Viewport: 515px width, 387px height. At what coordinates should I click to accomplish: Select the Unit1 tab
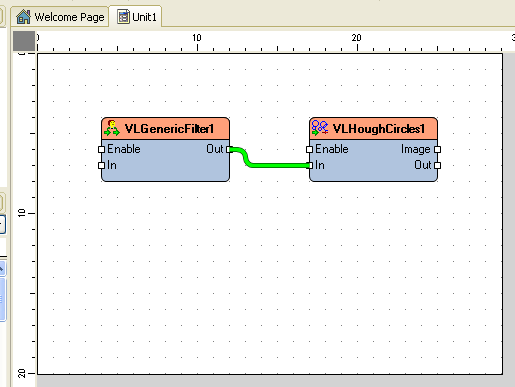click(136, 17)
